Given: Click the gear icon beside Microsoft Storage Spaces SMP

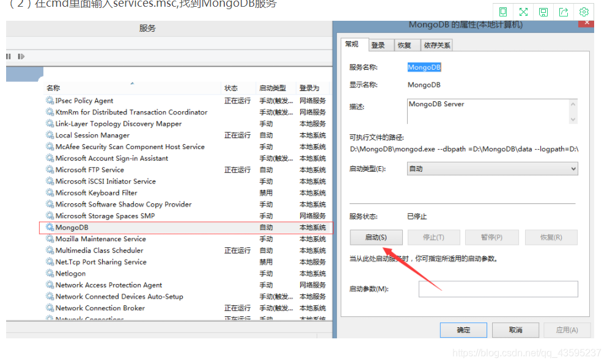Looking at the screenshot, I should (x=50, y=216).
